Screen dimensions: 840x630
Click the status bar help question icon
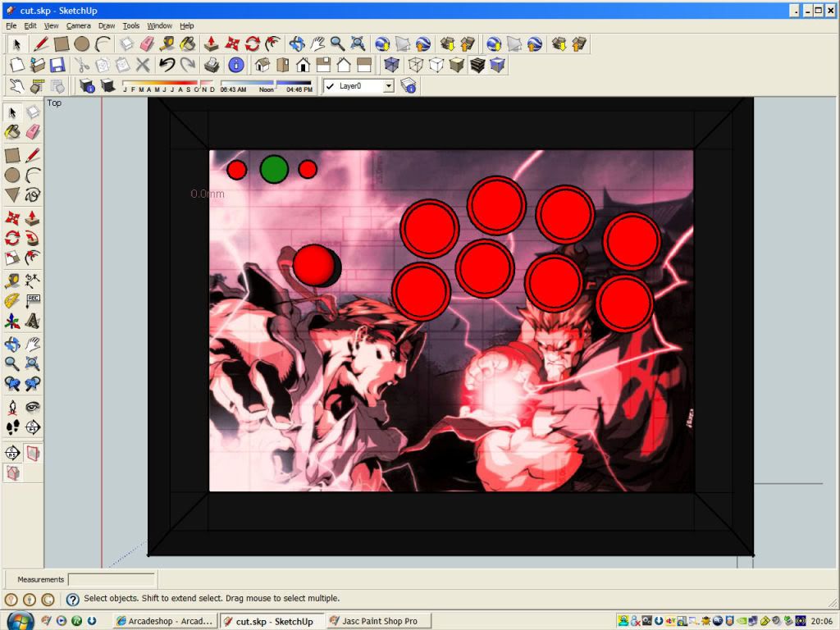click(x=72, y=599)
